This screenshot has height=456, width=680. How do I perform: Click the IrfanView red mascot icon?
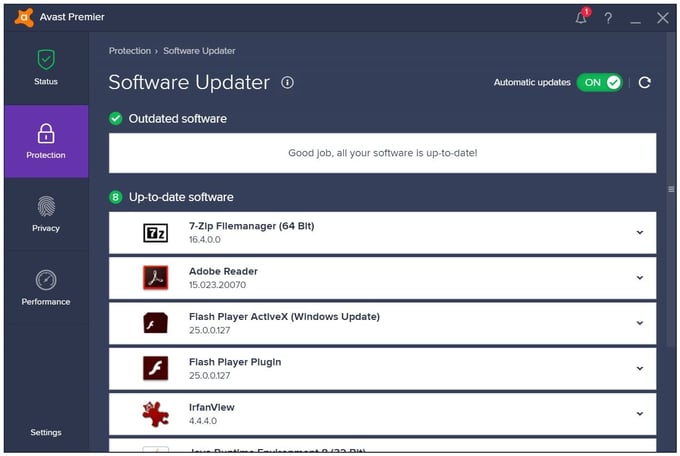pyautogui.click(x=156, y=413)
